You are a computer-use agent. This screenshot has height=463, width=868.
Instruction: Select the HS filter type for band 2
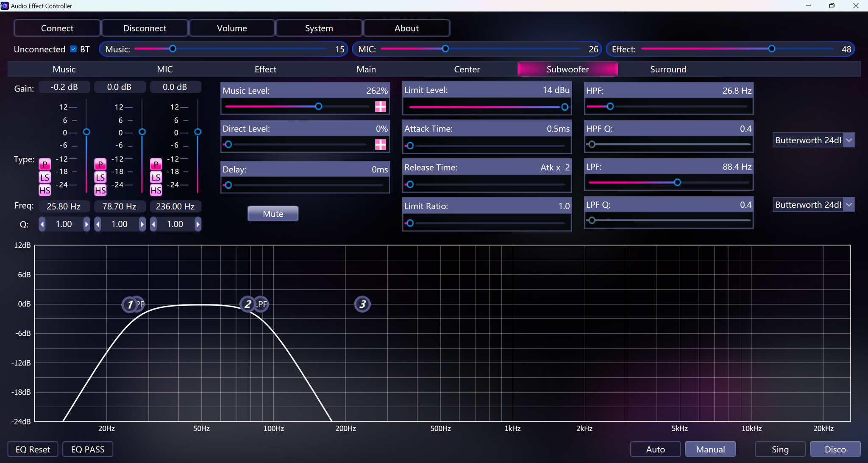tap(100, 190)
